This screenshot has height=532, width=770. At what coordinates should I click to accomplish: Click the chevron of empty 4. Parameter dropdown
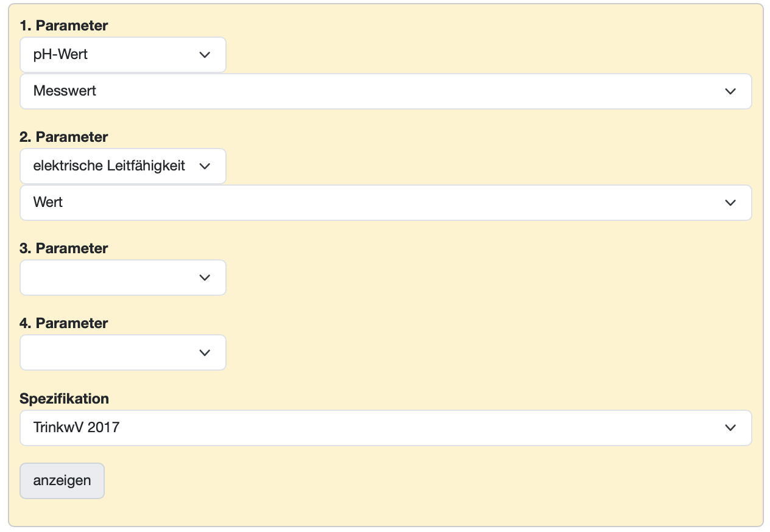(x=205, y=352)
